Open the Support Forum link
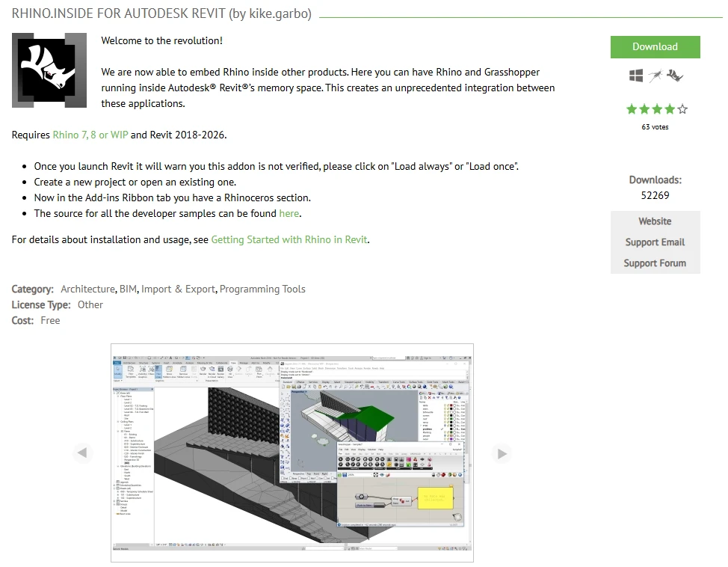The height and width of the screenshot is (567, 728). [x=655, y=263]
